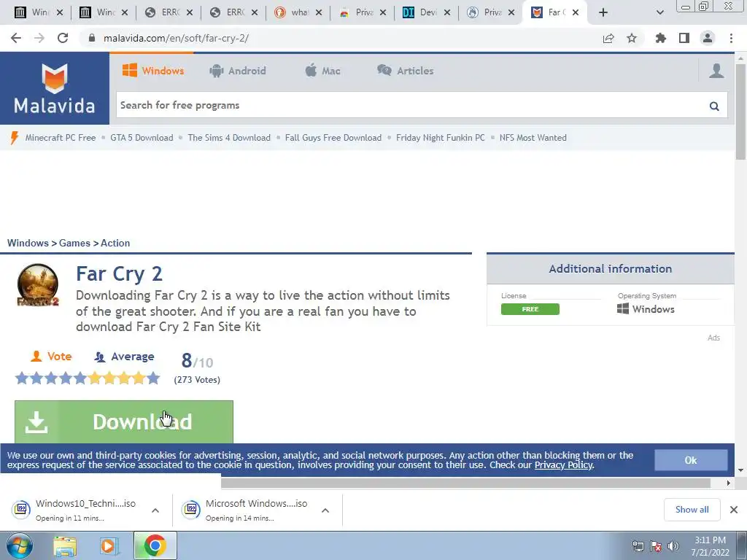Select the Windows platform tab
Image resolution: width=747 pixels, height=560 pixels.
click(153, 71)
